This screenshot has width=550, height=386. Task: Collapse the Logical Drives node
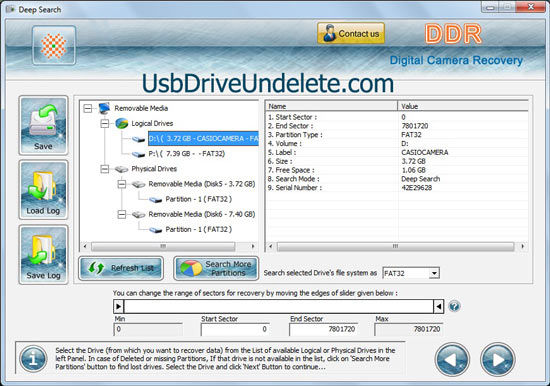pos(105,124)
